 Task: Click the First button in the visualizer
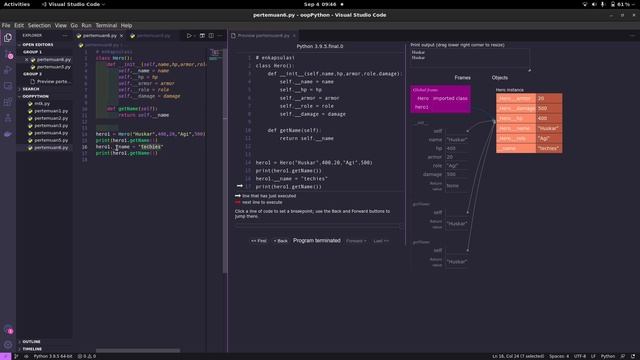tap(259, 241)
